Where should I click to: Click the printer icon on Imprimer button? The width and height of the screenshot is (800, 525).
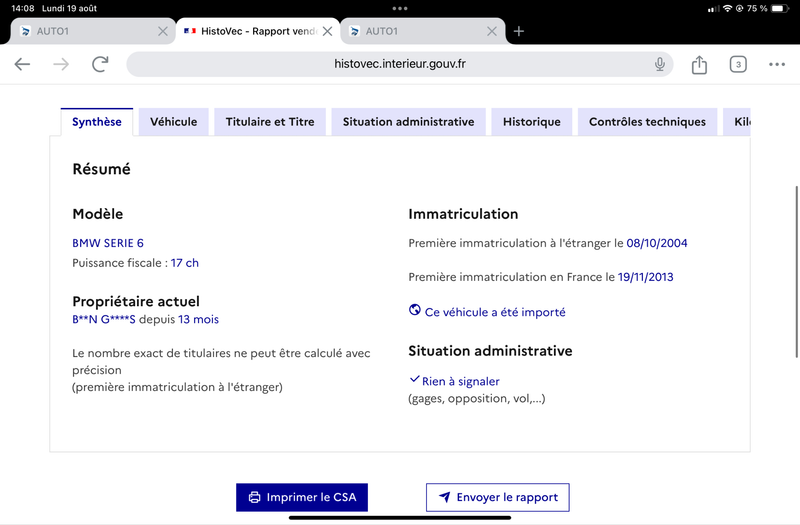pyautogui.click(x=254, y=497)
